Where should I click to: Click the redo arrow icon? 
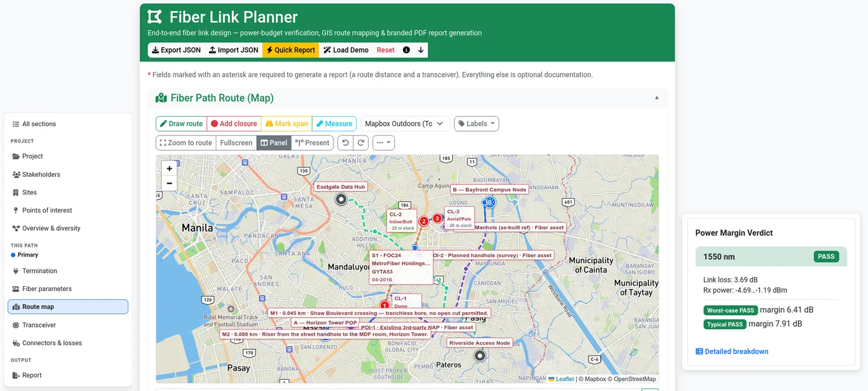pos(361,143)
